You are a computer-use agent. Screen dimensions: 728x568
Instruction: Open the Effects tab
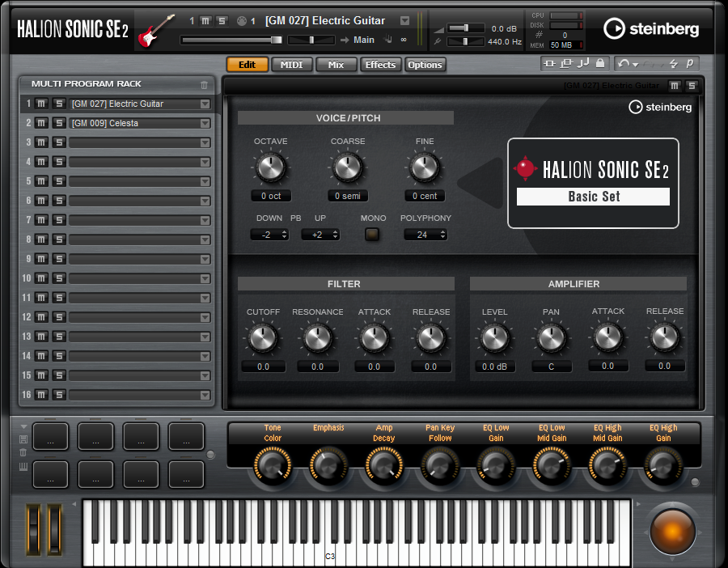380,65
